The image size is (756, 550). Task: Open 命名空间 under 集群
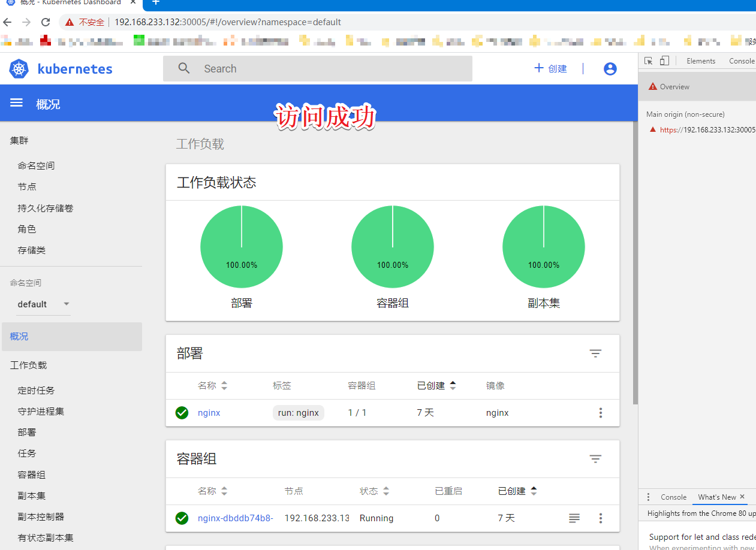36,166
